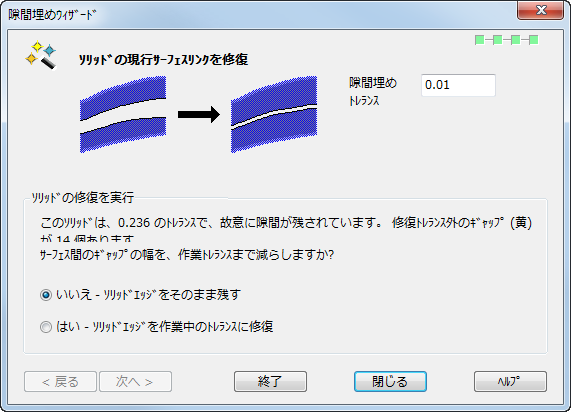
Task: Click the black arrow between illustrations
Action: click(199, 114)
